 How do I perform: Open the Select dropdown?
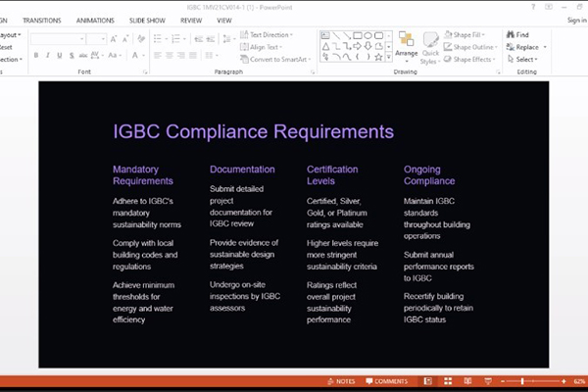(522, 59)
